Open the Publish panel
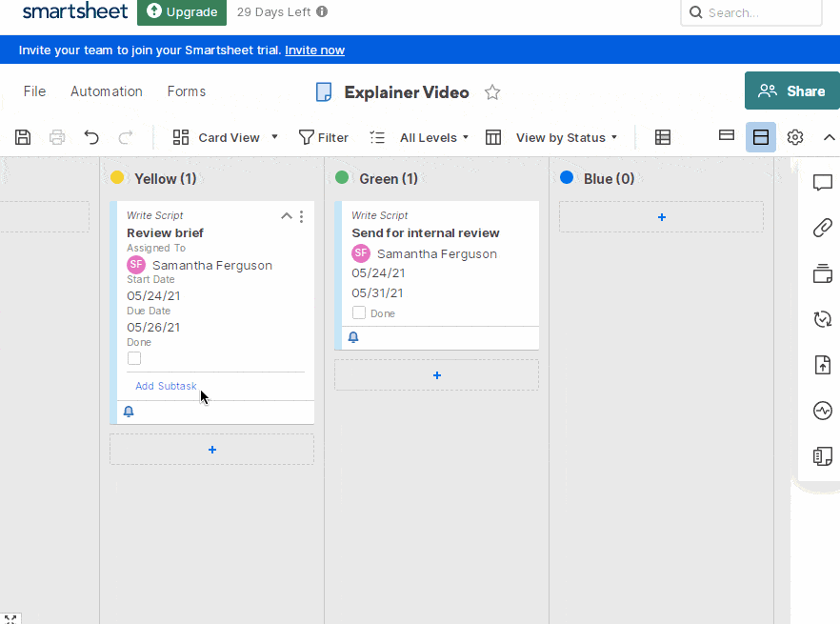This screenshot has width=840, height=624. [x=823, y=365]
